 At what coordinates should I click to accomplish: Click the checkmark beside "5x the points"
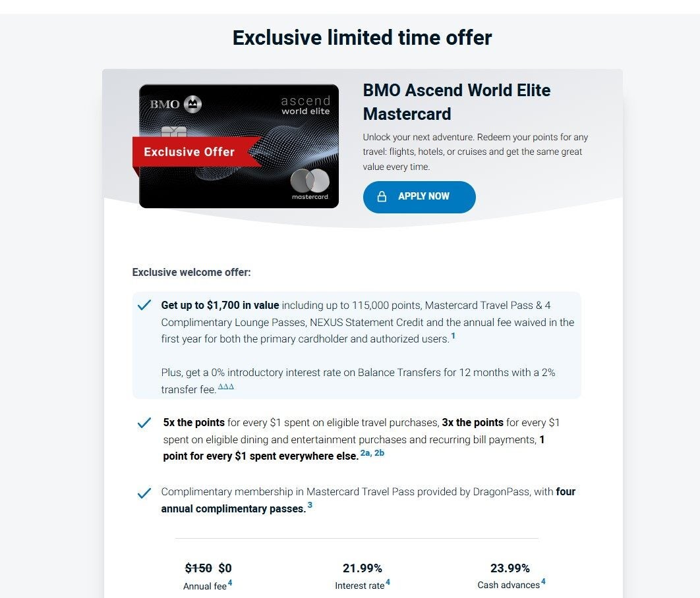tap(144, 423)
